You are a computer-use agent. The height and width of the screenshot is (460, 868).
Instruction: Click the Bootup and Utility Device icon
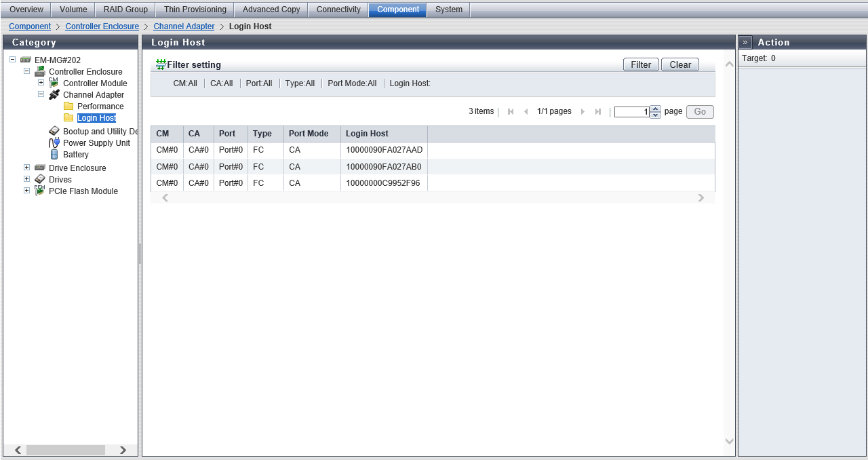coord(54,132)
